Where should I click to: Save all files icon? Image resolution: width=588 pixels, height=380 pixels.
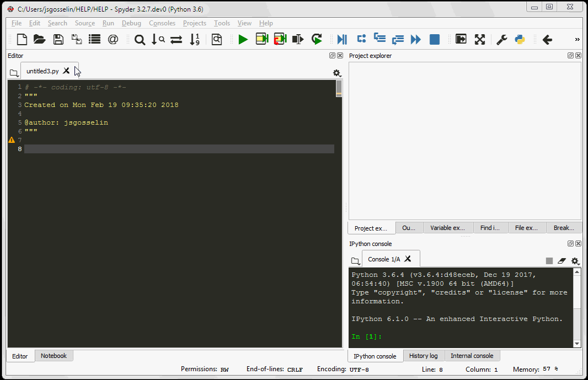[x=77, y=39]
